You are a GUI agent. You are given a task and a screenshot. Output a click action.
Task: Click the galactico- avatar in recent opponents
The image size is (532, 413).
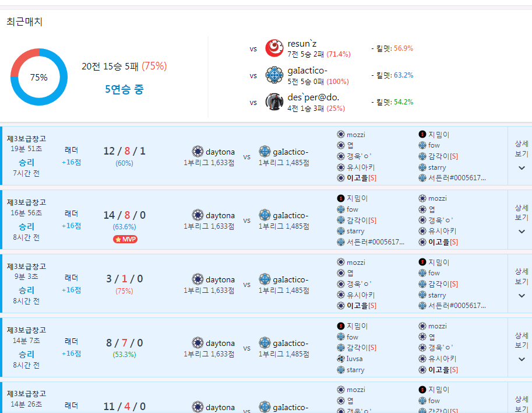point(274,75)
